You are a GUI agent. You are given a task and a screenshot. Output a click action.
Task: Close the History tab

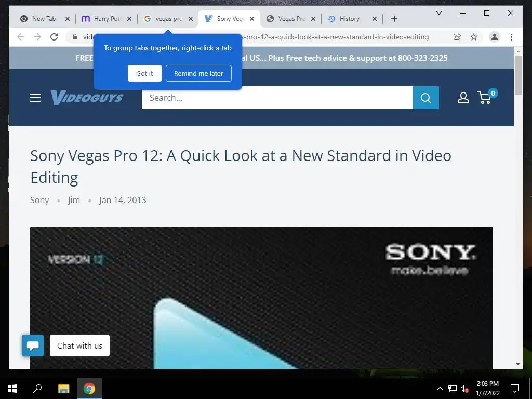(375, 19)
